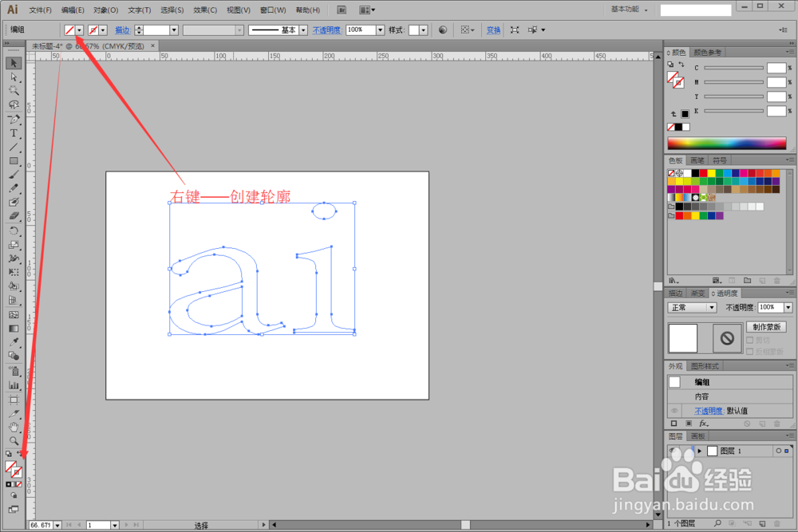Select the Rectangle tool
This screenshot has width=798, height=532.
pos(14,161)
